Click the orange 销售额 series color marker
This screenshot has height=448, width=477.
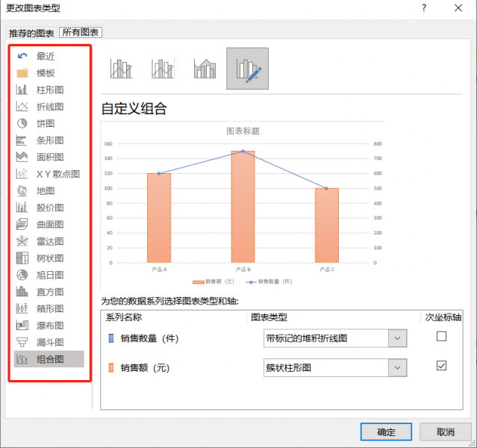[111, 367]
